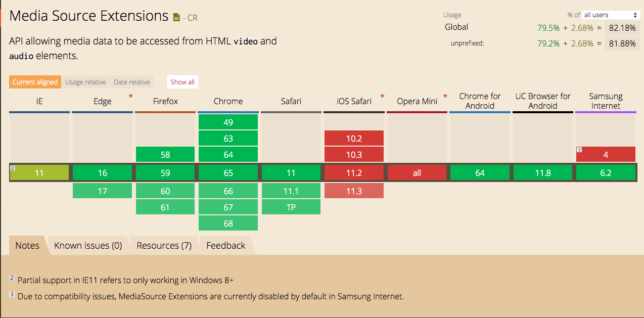The image size is (644, 318).
Task: Click the IE browser column header
Action: [39, 101]
